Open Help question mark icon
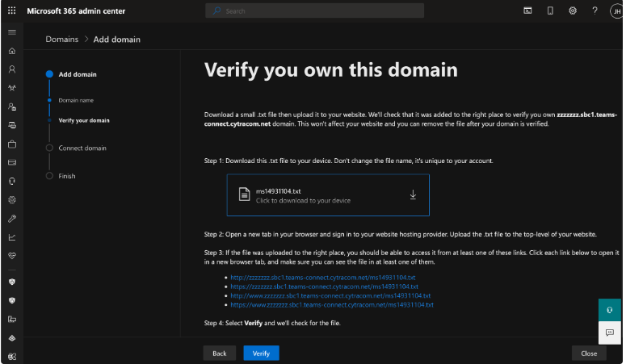Screen dimensions: 626x364 [x=594, y=10]
